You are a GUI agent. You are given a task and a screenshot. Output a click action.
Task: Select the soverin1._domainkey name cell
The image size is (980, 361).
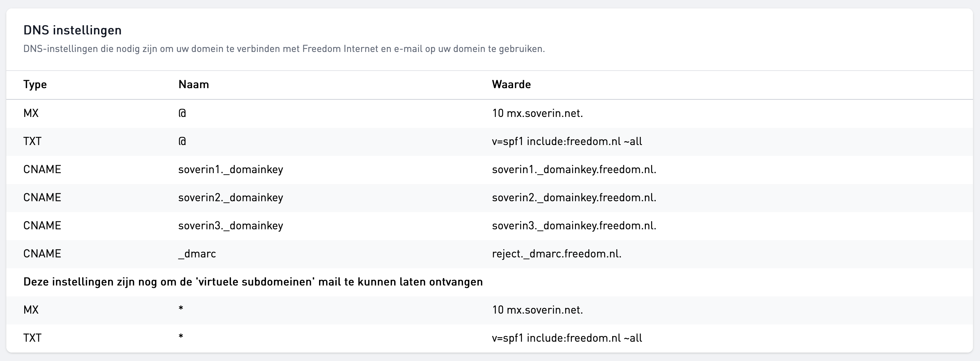pyautogui.click(x=231, y=170)
